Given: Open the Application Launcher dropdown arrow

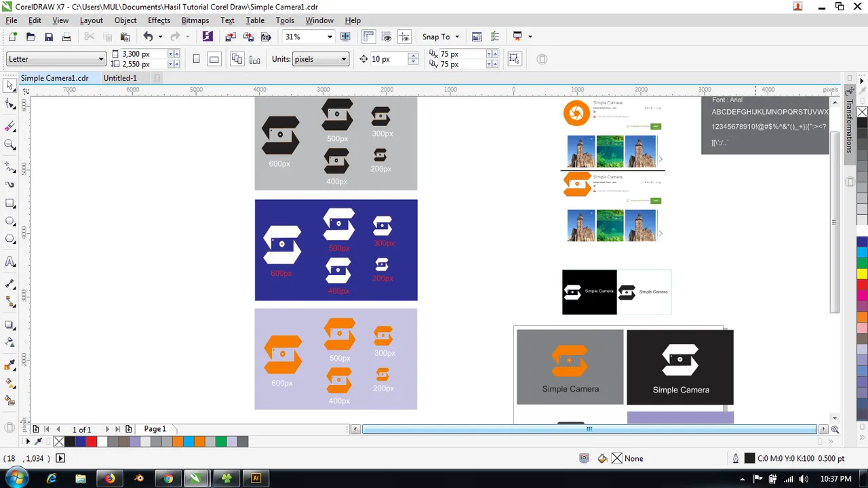Looking at the screenshot, I should (x=530, y=37).
